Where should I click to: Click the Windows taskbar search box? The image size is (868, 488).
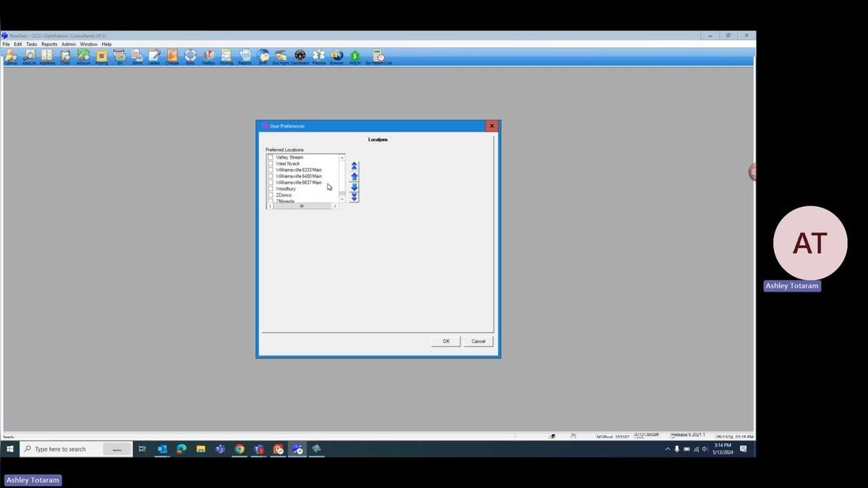[69, 449]
